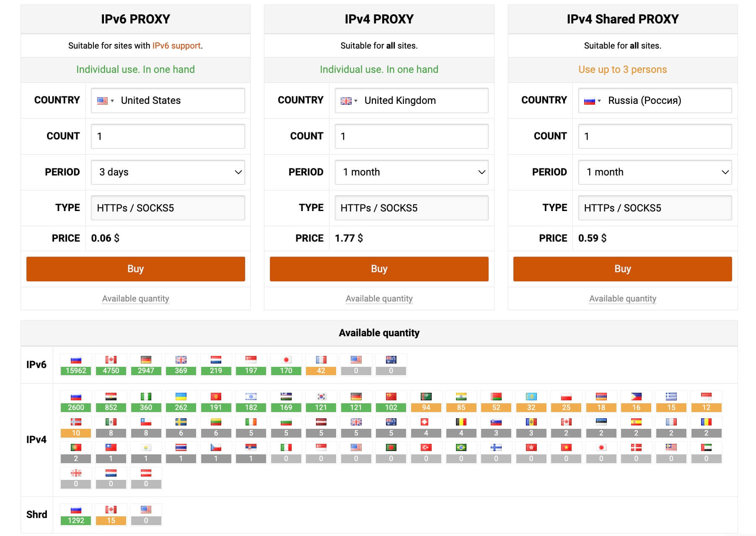756x536 pixels.
Task: Open the United Kingdom country flag dropdown
Action: point(348,100)
